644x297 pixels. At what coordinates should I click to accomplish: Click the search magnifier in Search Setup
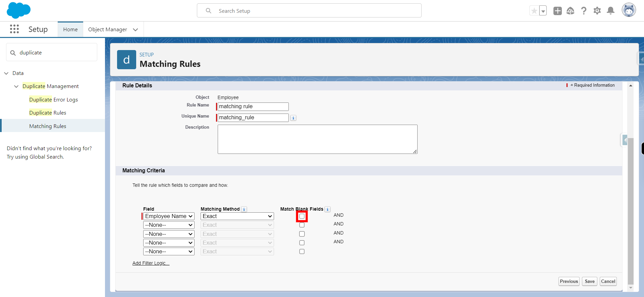208,11
